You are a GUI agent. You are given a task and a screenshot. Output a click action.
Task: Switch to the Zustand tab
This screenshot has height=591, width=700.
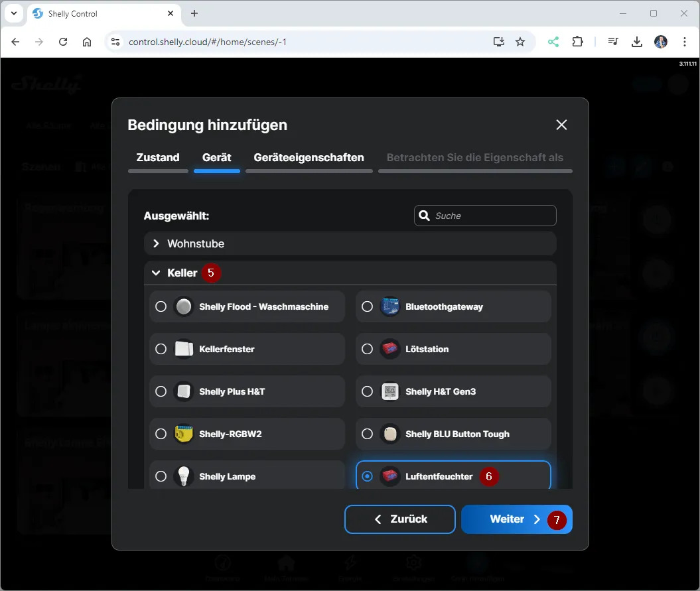158,157
